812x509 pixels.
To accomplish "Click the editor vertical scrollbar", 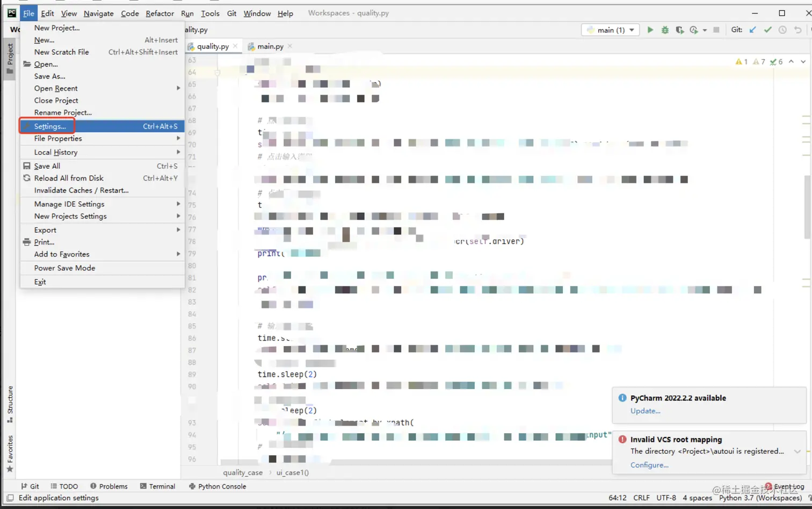I will pos(808,207).
